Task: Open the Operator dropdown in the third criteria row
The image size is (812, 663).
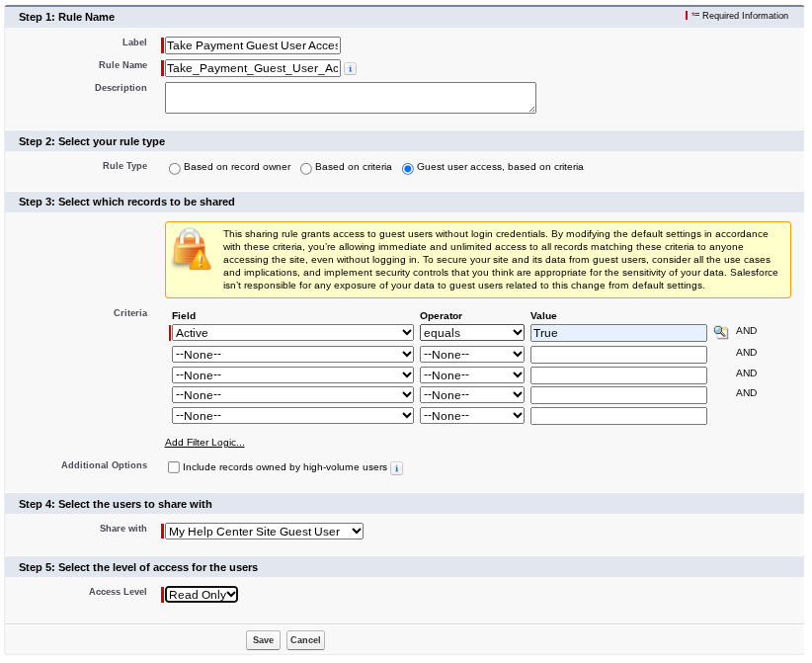Action: tap(472, 375)
